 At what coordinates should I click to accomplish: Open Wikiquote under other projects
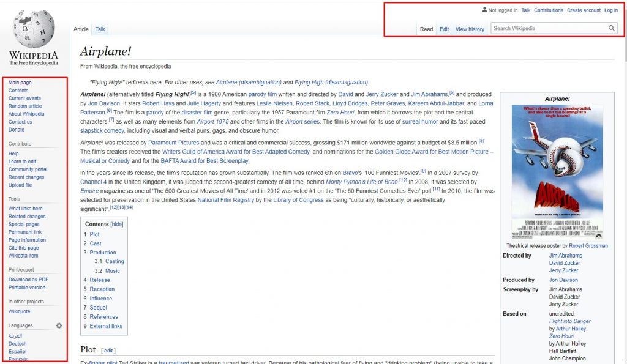19,311
